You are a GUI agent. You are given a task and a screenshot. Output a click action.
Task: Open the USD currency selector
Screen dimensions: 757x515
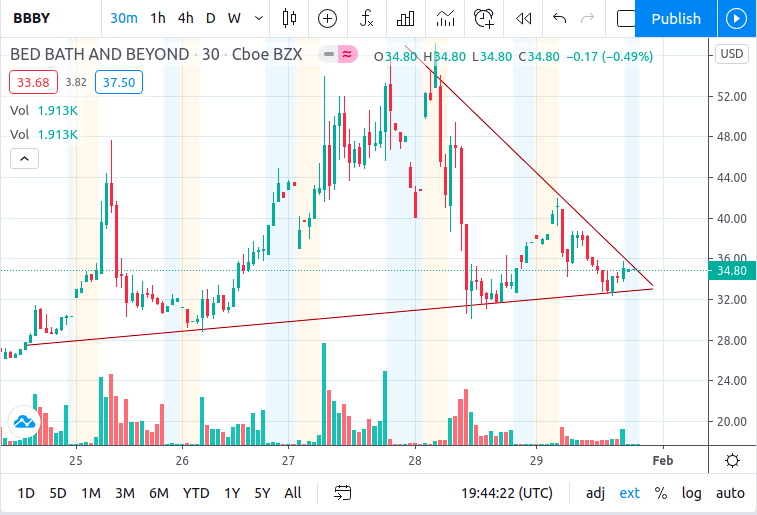coord(732,54)
